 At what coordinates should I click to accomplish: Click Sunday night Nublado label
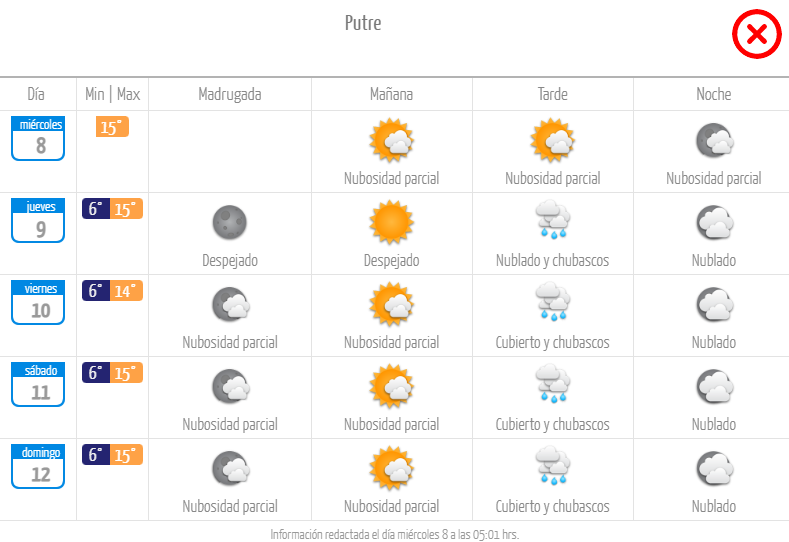click(714, 506)
